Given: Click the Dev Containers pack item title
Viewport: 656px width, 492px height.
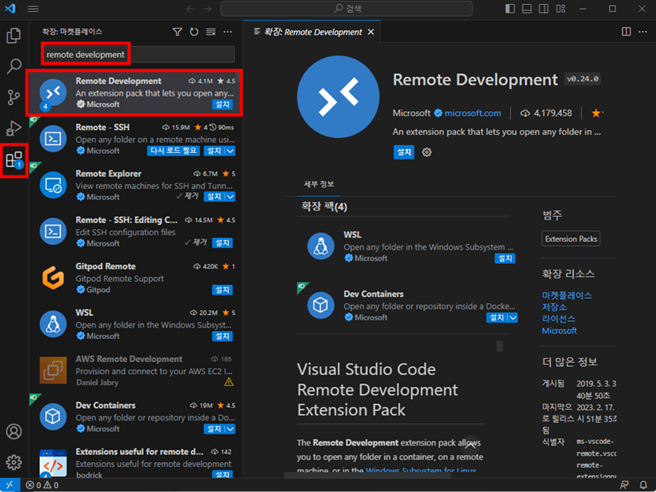Looking at the screenshot, I should [x=373, y=294].
